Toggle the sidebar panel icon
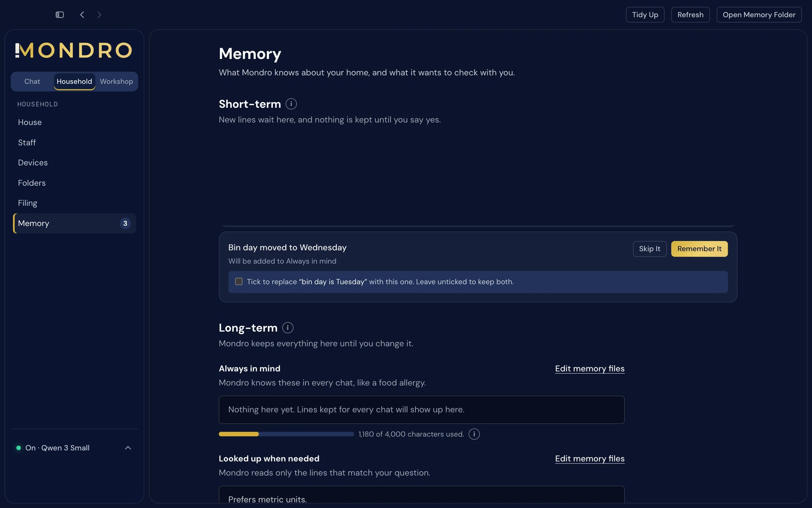Viewport: 812px width, 508px height. click(x=60, y=15)
